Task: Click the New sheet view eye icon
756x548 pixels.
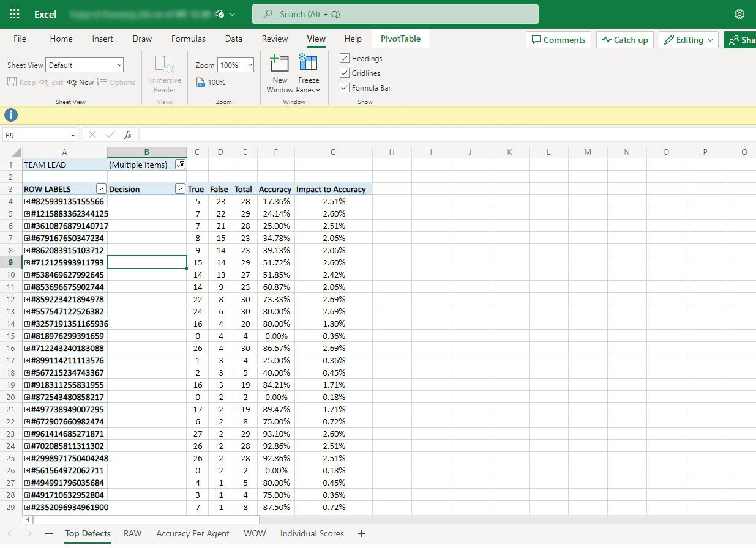Action: coord(72,83)
